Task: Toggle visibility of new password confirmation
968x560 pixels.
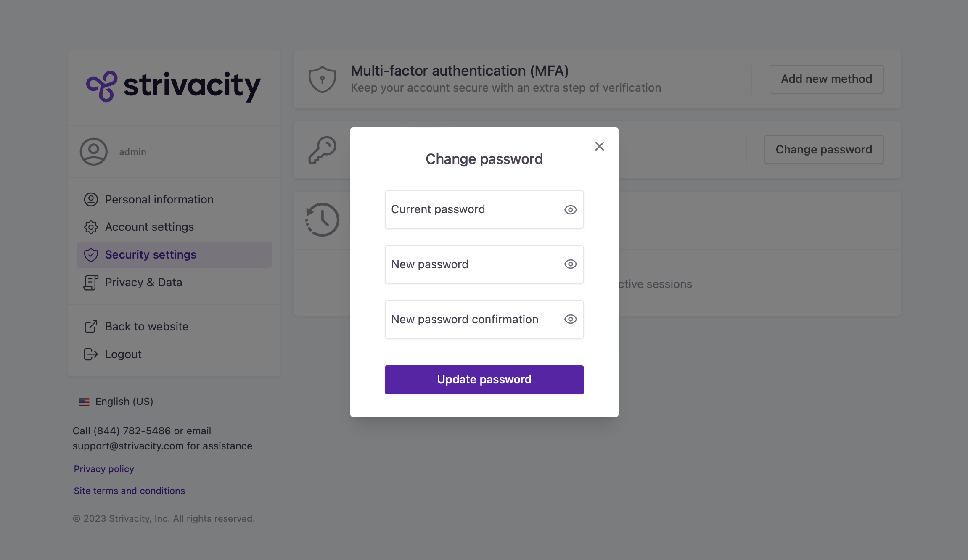Action: (x=570, y=319)
